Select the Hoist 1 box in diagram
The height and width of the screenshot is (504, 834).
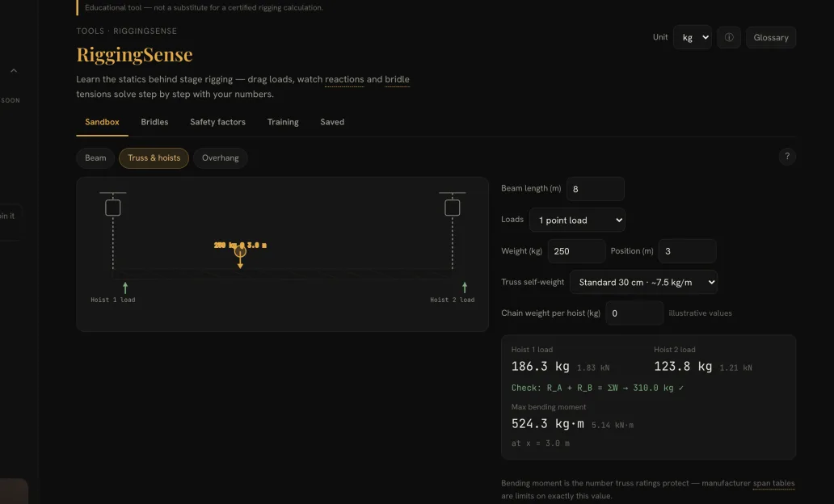click(113, 208)
